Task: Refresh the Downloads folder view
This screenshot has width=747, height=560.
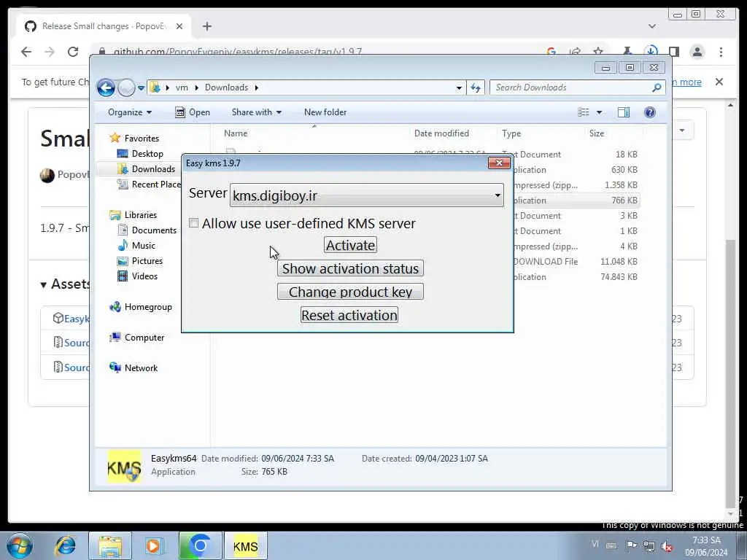Action: pos(476,87)
